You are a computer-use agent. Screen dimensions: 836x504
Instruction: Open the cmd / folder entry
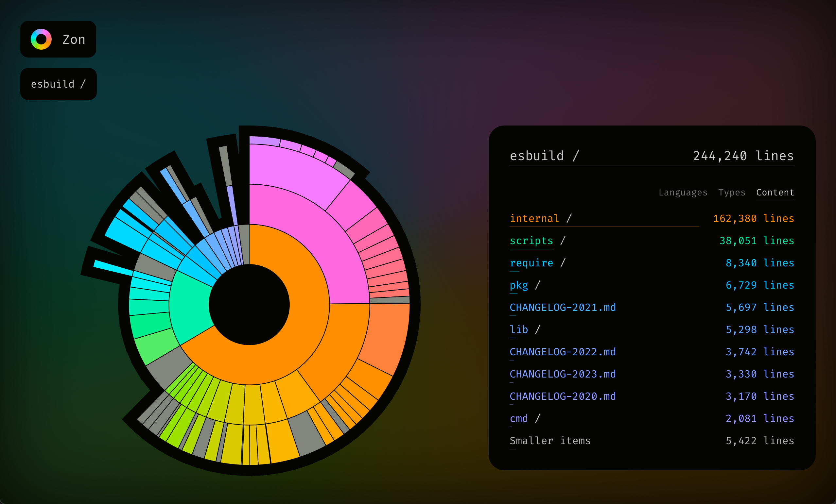tap(652, 419)
